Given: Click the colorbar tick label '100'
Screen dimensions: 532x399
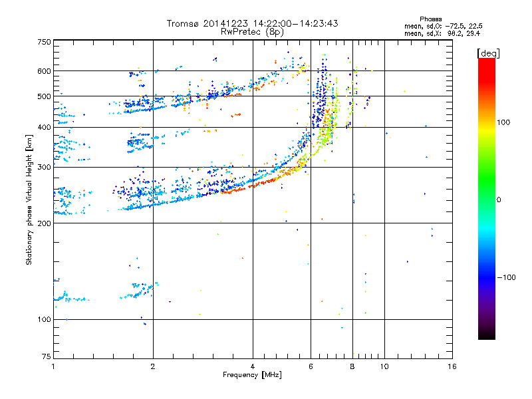Looking at the screenshot, I should 503,122.
